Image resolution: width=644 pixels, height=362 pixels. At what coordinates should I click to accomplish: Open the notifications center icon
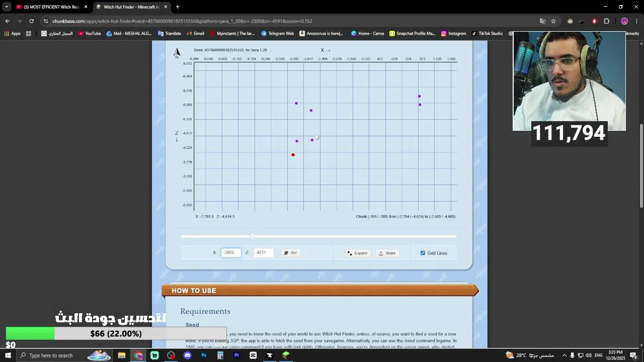634,355
